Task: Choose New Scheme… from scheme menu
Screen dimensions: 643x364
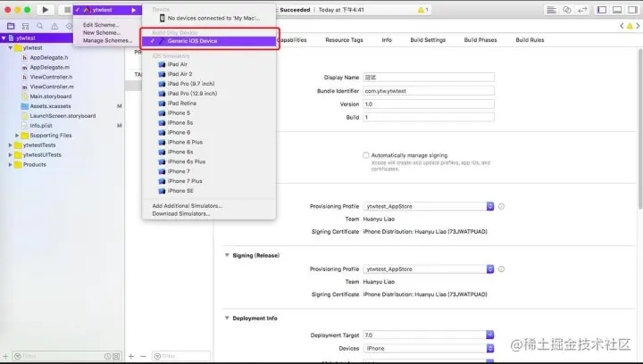Action: click(102, 33)
